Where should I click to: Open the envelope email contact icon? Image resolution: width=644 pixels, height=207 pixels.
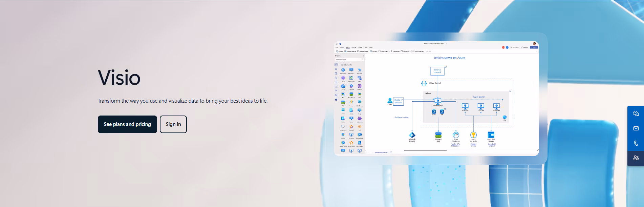tap(636, 128)
